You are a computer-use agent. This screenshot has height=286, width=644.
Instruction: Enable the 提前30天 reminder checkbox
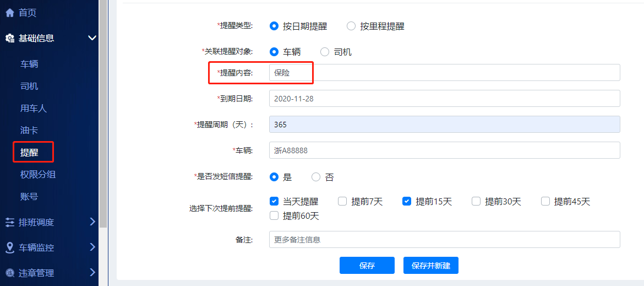click(x=476, y=201)
